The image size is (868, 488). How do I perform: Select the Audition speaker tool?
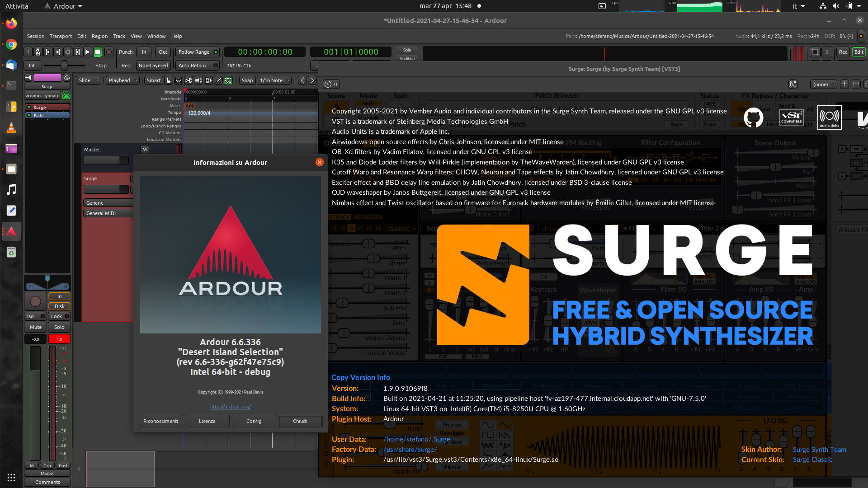click(198, 80)
